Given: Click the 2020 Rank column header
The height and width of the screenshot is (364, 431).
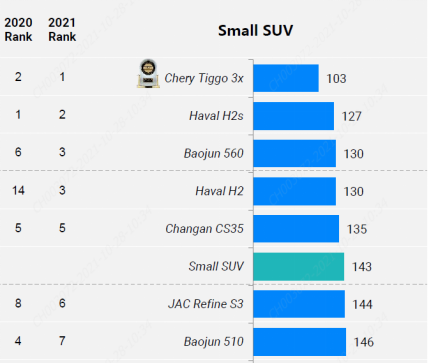Looking at the screenshot, I should coord(18,30).
